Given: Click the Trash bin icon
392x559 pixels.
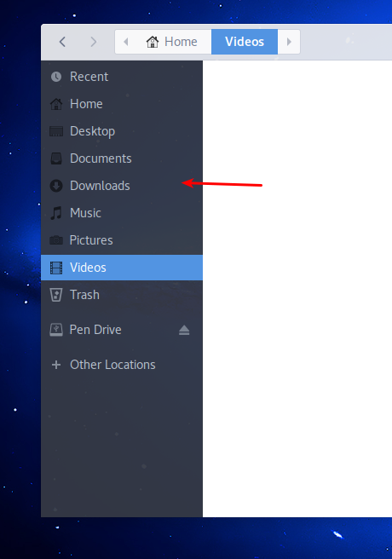Looking at the screenshot, I should point(56,295).
